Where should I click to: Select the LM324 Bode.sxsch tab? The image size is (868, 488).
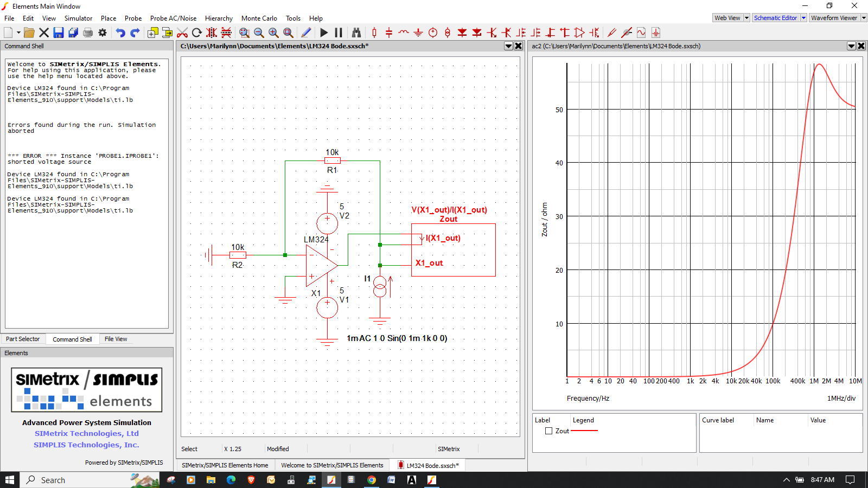429,465
